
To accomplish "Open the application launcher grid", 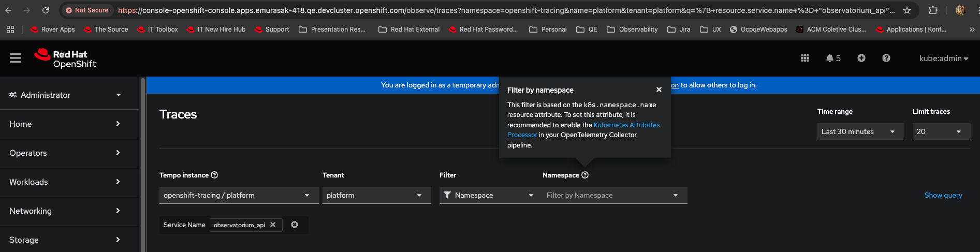I will click(805, 58).
